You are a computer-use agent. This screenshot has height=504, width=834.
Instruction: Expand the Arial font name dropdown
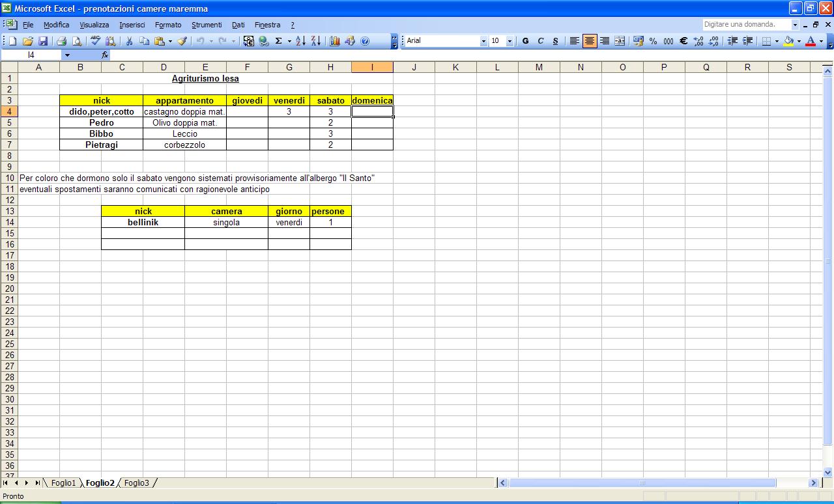[x=483, y=41]
